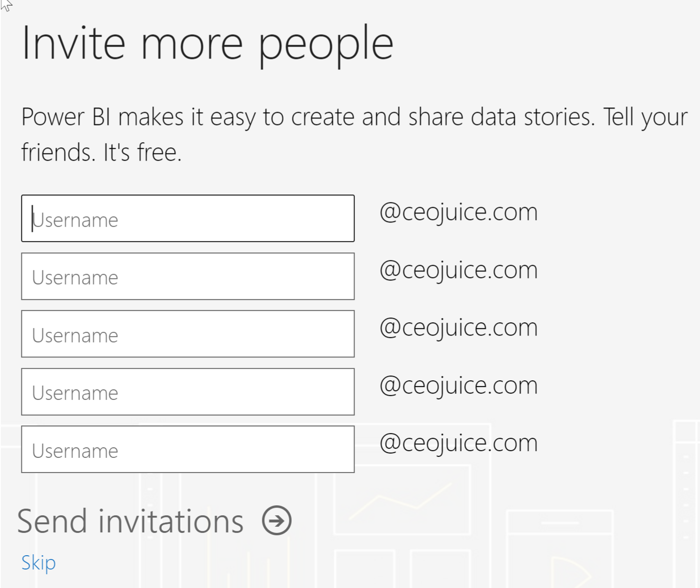Activate the fourth Username text box
Screen dimensions: 700x588
click(x=188, y=392)
